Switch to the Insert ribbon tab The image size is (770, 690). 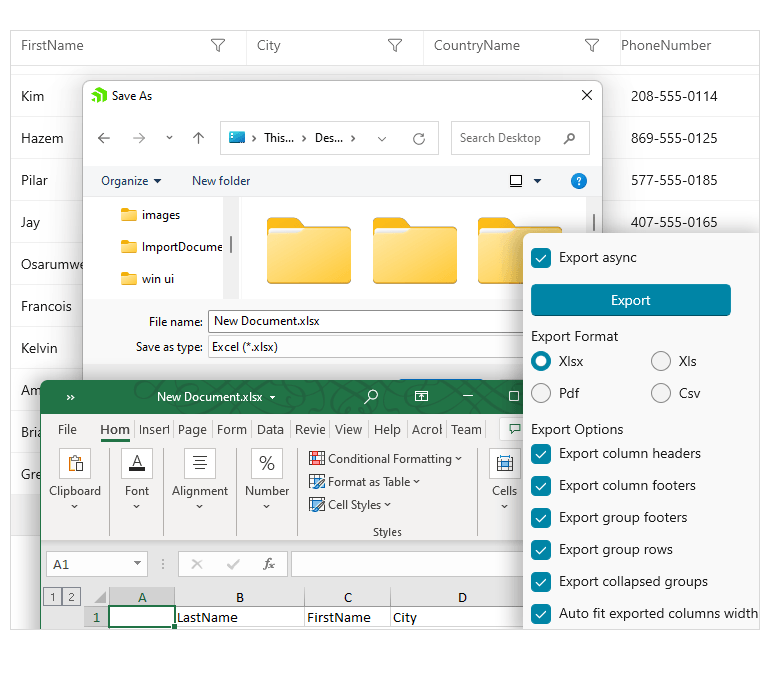(154, 430)
